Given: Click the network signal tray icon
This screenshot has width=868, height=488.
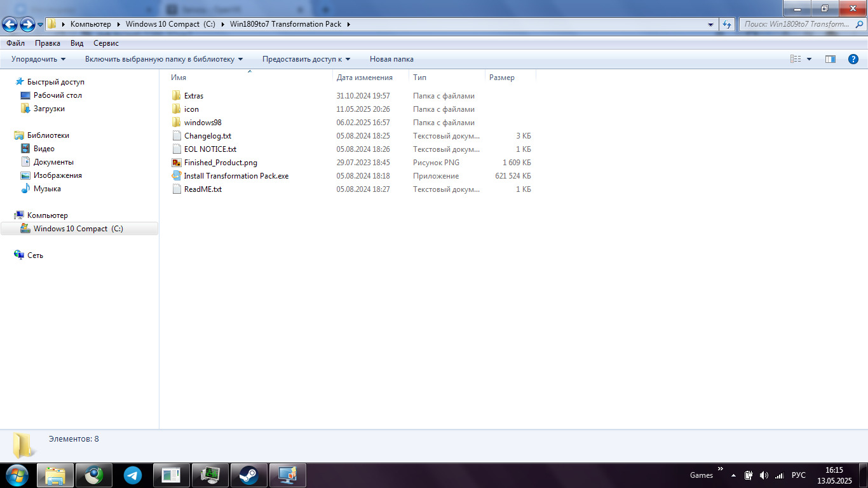Looking at the screenshot, I should pos(779,475).
